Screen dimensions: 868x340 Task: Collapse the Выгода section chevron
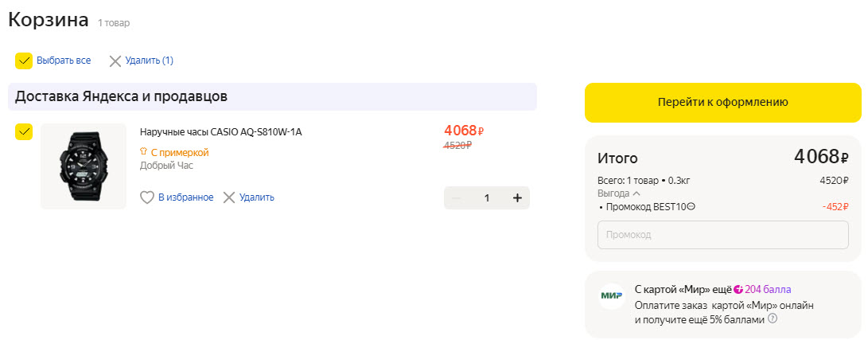pos(636,193)
